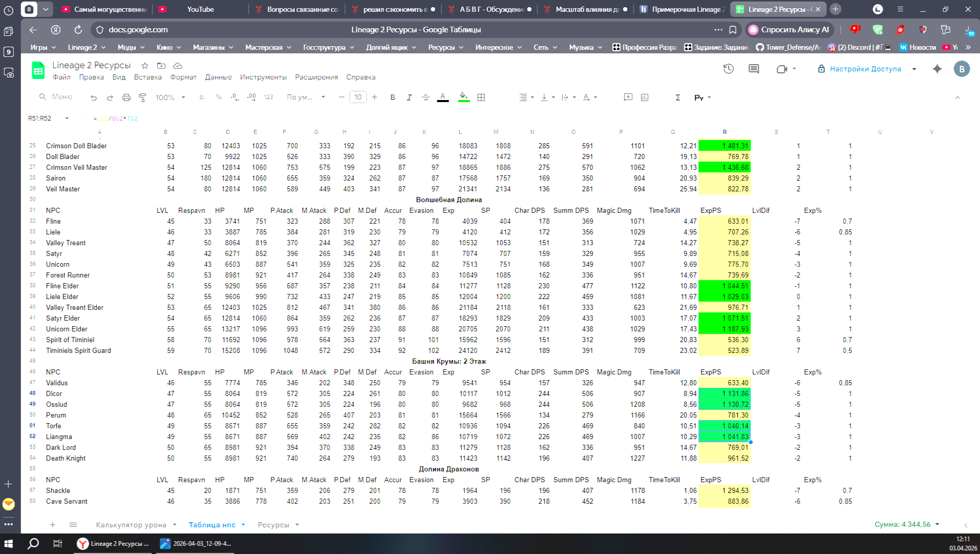This screenshot has height=554, width=980.
Task: Click the Gemini sparkle icon
Action: coord(937,69)
